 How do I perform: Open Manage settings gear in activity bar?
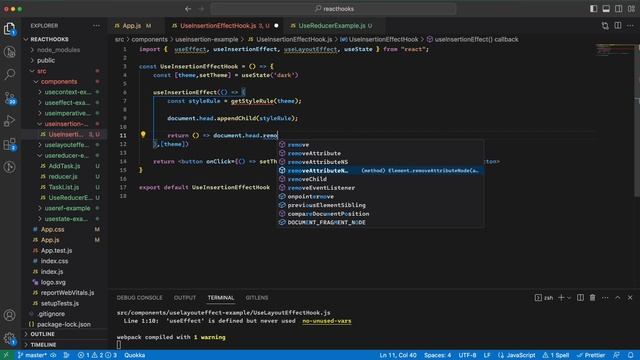click(9, 338)
